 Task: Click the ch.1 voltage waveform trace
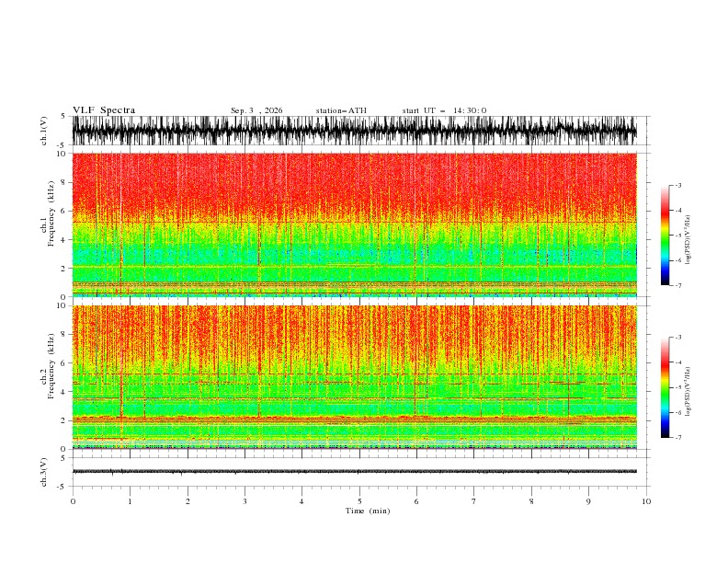click(354, 131)
